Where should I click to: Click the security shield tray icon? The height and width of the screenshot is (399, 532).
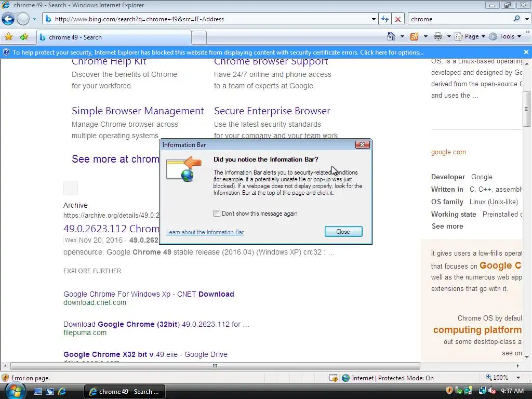[x=449, y=391]
